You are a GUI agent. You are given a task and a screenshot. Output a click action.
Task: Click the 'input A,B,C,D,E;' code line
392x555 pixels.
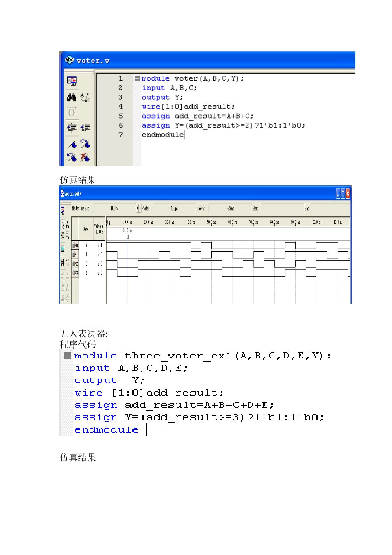(x=131, y=368)
